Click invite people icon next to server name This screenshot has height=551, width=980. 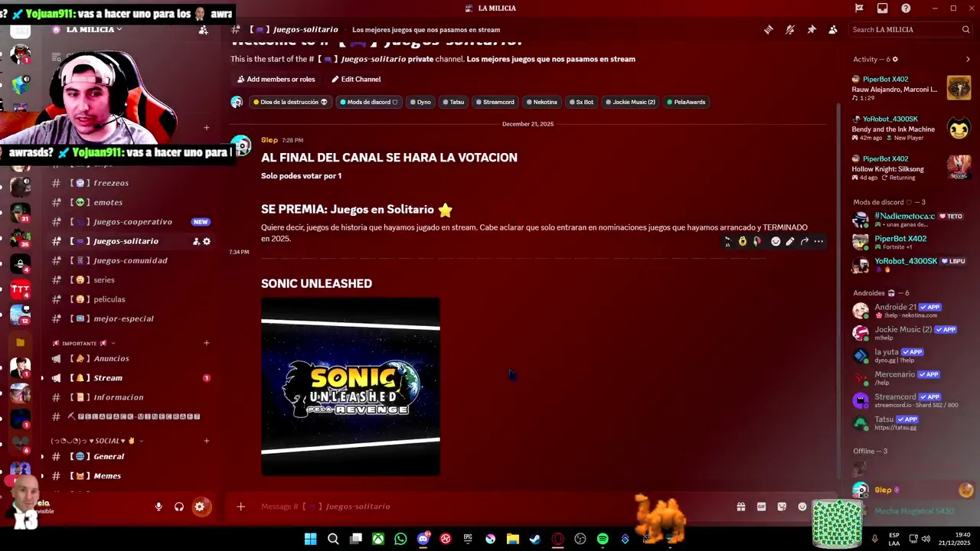203,30
